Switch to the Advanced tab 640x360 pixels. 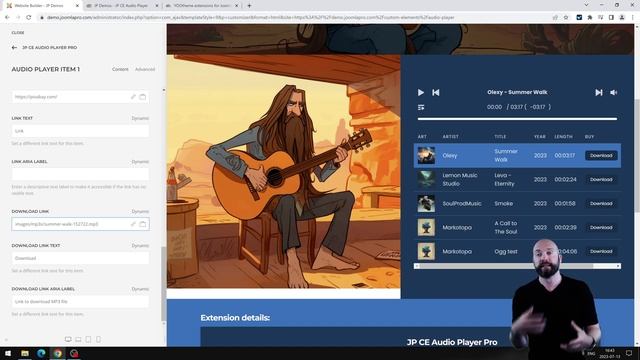tap(145, 69)
